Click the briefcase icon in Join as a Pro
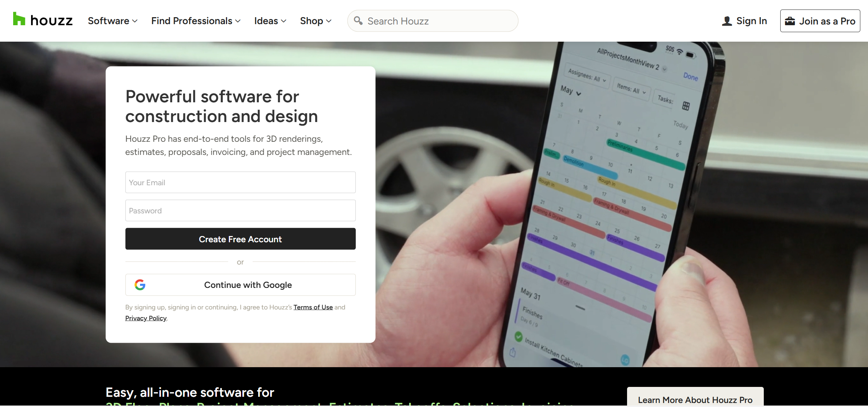This screenshot has width=868, height=407. pyautogui.click(x=790, y=21)
